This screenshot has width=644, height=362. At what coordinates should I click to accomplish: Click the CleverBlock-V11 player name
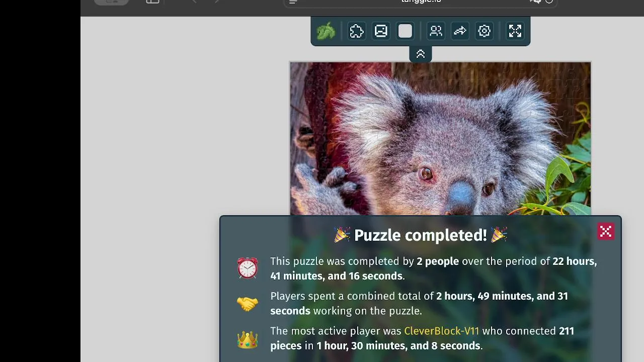pyautogui.click(x=441, y=331)
